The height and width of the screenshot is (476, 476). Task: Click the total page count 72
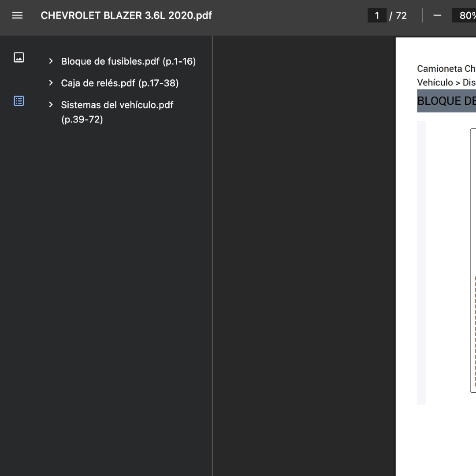[x=401, y=15]
